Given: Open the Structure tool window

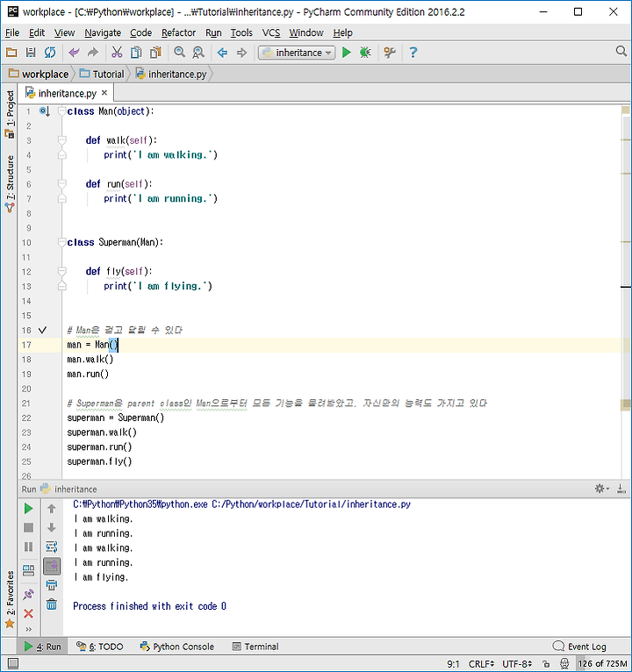Looking at the screenshot, I should [x=10, y=184].
